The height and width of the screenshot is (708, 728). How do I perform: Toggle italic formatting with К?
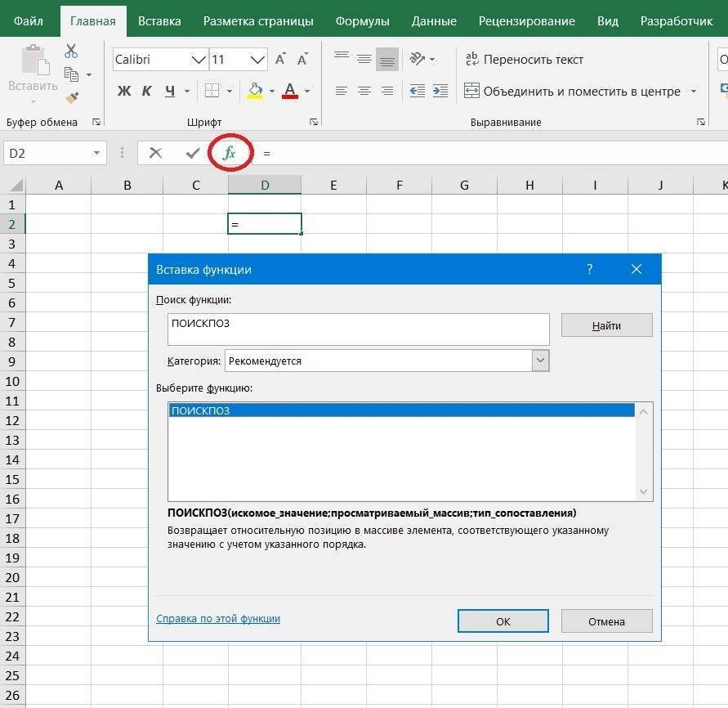pos(147,91)
